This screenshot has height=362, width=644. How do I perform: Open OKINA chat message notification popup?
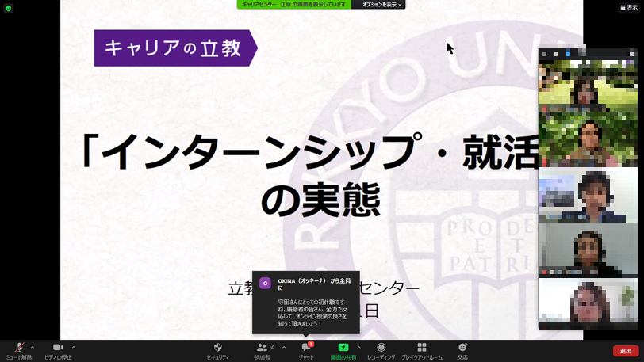[306, 302]
